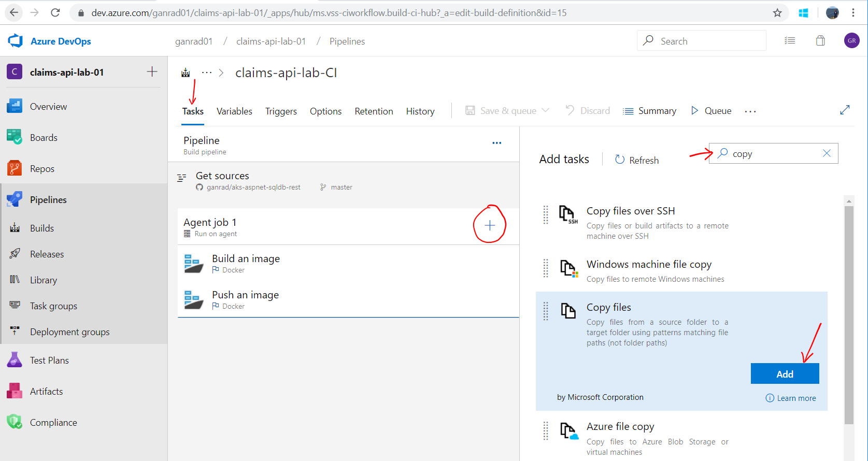Select the Pipeline header row
Screen dimensions: 868x461
[344, 145]
